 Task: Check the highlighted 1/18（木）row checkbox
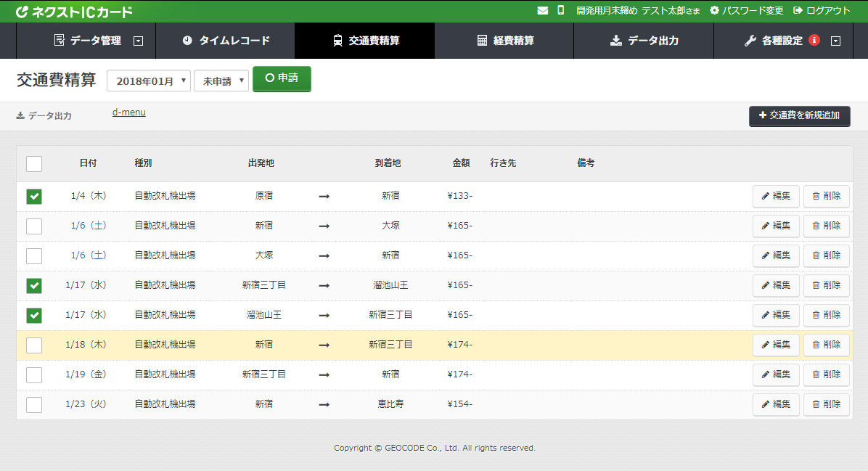(33, 345)
